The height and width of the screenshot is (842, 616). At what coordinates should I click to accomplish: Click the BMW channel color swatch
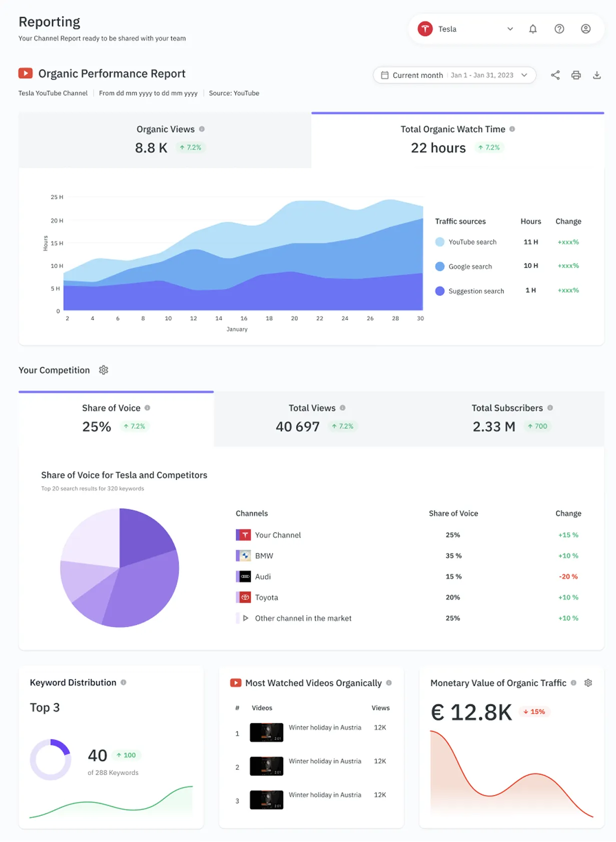pos(238,556)
